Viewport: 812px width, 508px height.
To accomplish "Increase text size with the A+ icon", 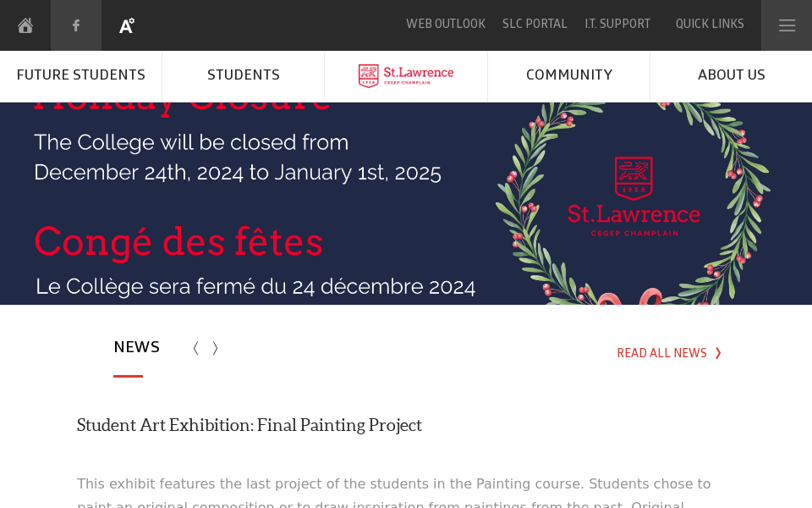I will point(126,25).
